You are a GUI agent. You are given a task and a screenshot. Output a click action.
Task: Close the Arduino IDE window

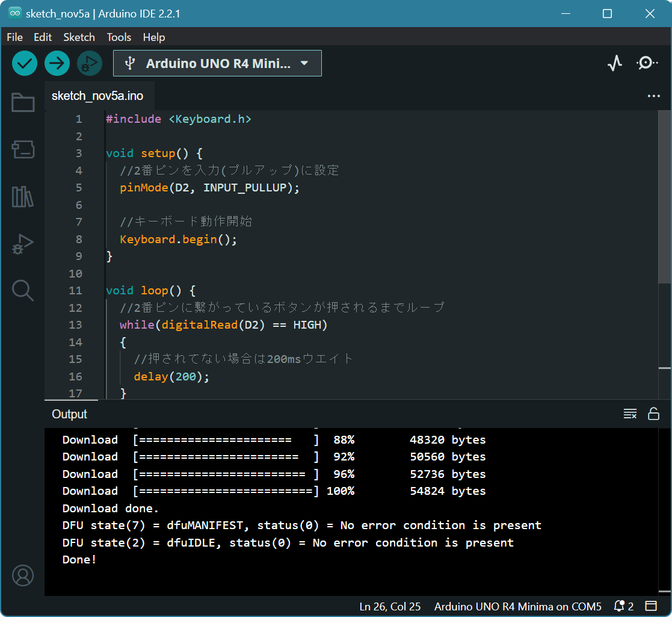click(x=650, y=14)
